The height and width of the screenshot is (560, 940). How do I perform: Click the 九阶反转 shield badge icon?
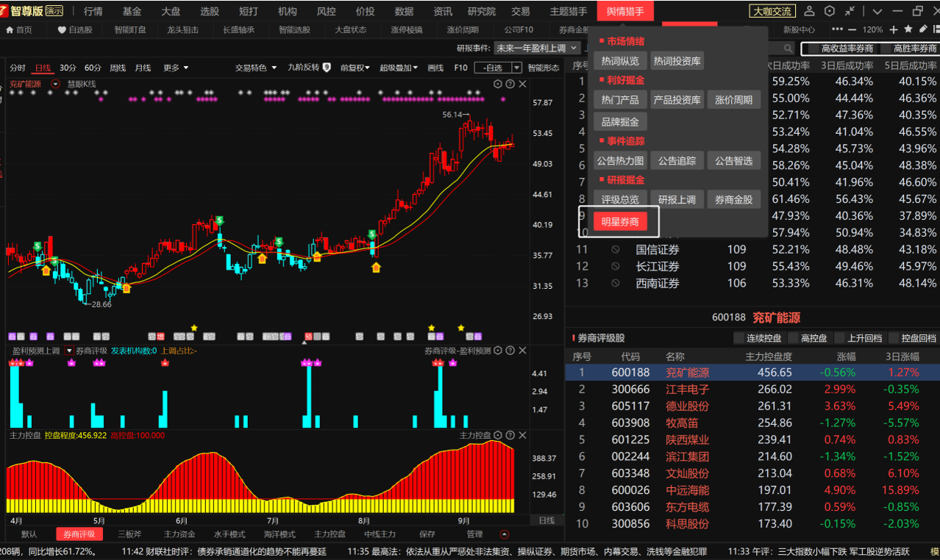click(327, 68)
